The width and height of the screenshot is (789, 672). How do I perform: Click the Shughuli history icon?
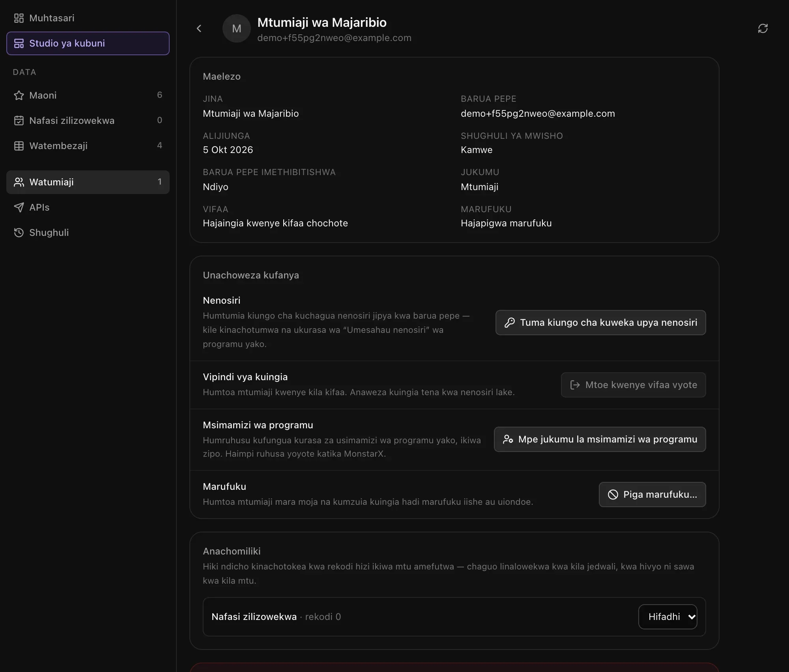pyautogui.click(x=19, y=233)
